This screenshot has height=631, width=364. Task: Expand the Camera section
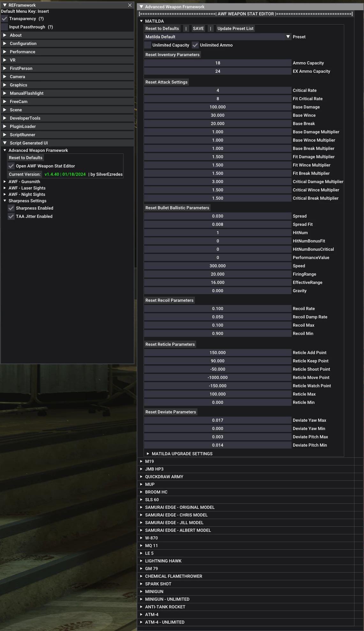click(67, 77)
